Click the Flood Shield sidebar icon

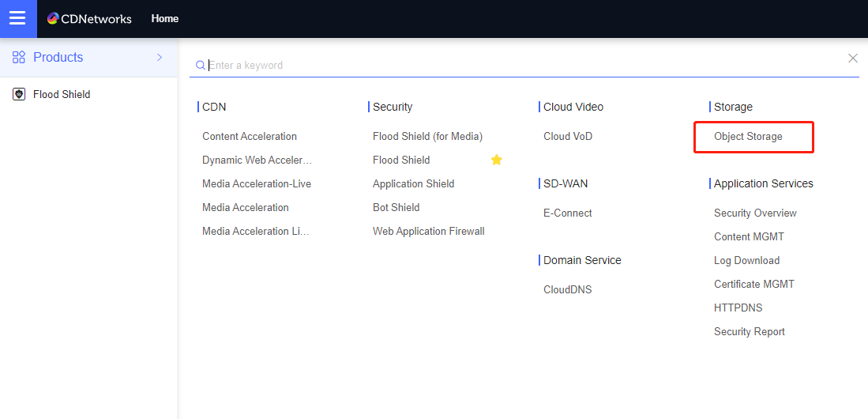click(19, 94)
